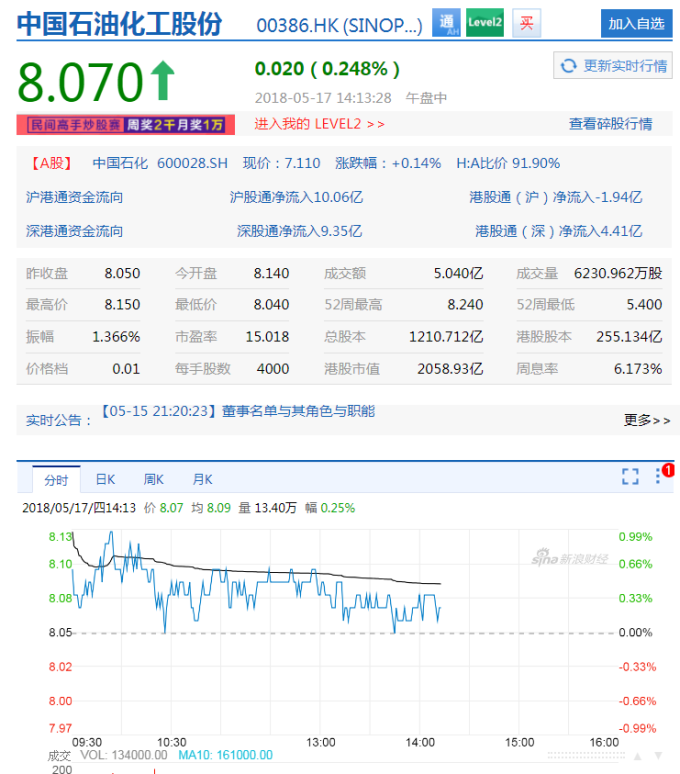Viewport: 680px width, 774px height.
Task: Click the 52周最低 value 5.400
Action: (644, 305)
